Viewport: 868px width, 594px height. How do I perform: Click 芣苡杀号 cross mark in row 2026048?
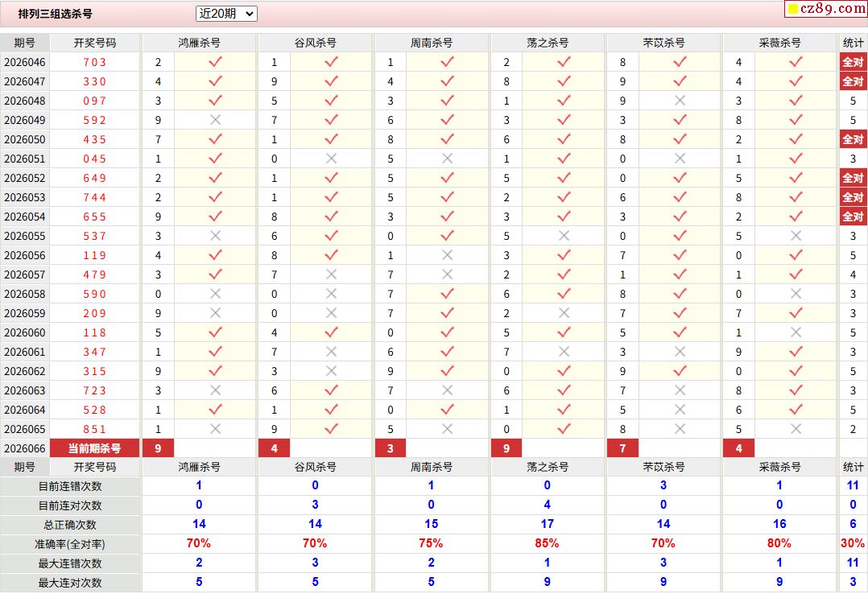[x=680, y=101]
